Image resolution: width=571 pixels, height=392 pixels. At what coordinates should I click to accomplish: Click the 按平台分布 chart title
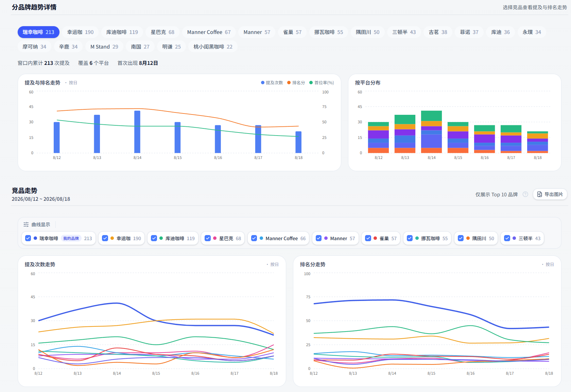click(368, 83)
